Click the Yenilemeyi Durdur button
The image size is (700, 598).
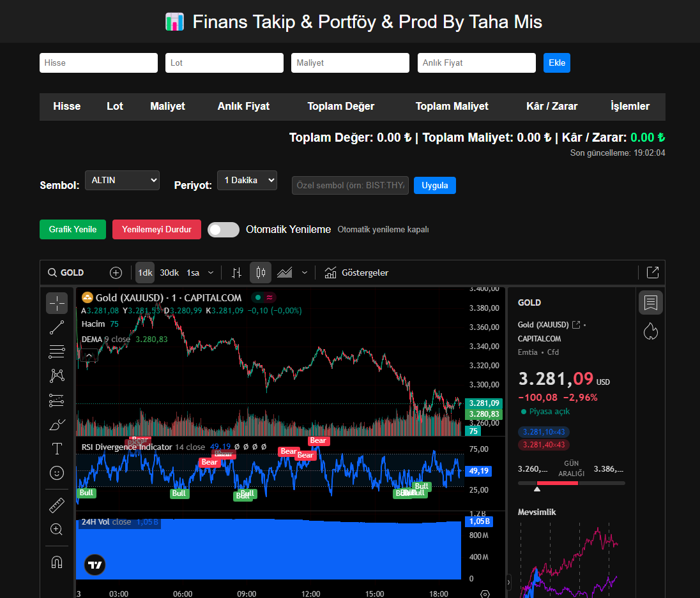pyautogui.click(x=156, y=229)
